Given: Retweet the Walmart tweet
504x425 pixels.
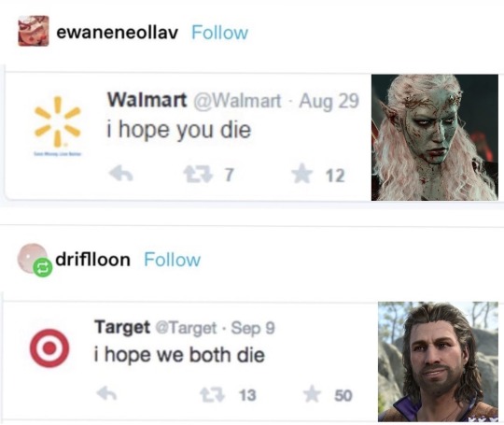Looking at the screenshot, I should tap(198, 175).
